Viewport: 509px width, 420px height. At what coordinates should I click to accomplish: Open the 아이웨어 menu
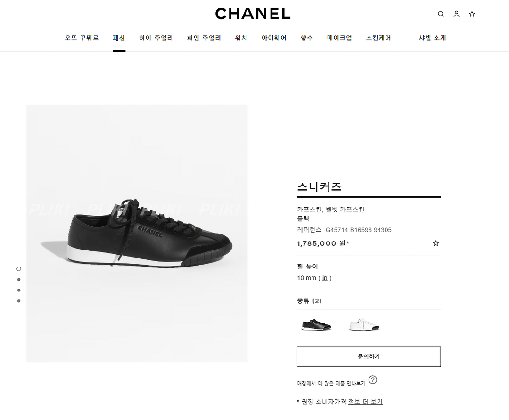(x=274, y=38)
